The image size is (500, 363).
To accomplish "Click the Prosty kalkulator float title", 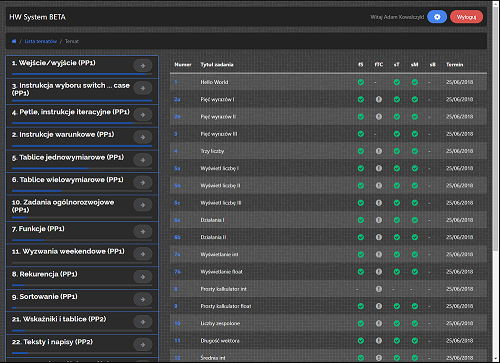I will [226, 306].
